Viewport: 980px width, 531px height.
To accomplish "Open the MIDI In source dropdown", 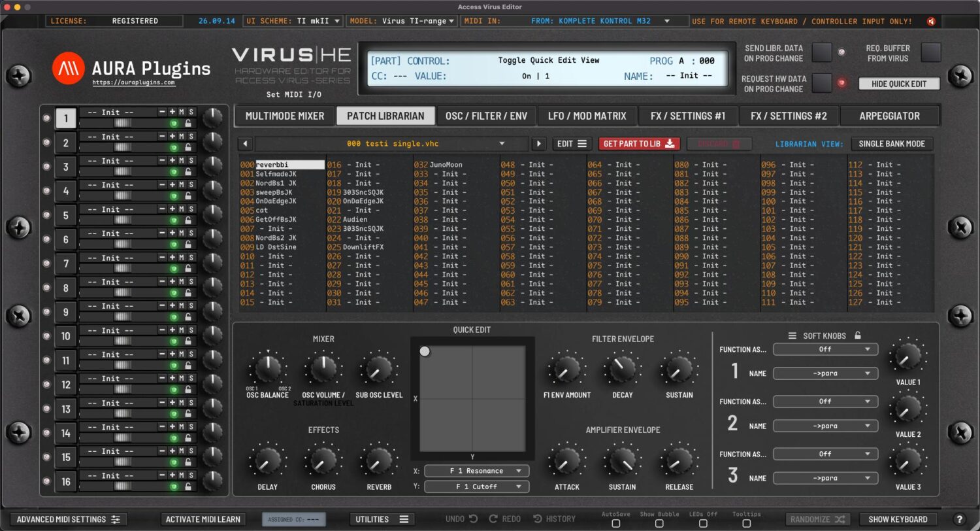I will pos(575,21).
